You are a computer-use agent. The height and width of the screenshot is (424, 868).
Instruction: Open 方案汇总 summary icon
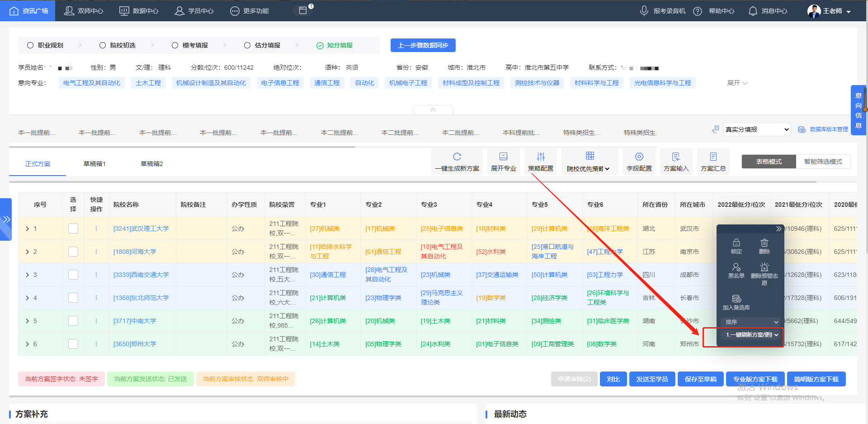(x=713, y=156)
